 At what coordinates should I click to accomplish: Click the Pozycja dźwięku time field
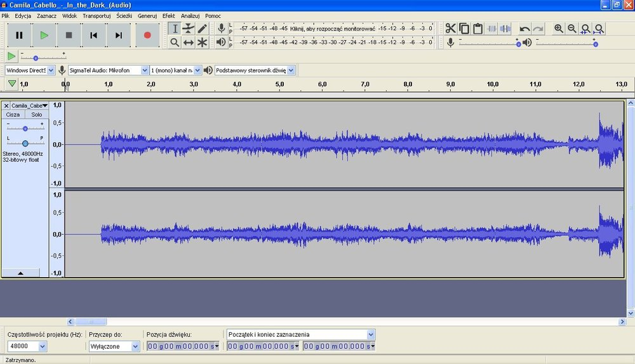point(183,346)
